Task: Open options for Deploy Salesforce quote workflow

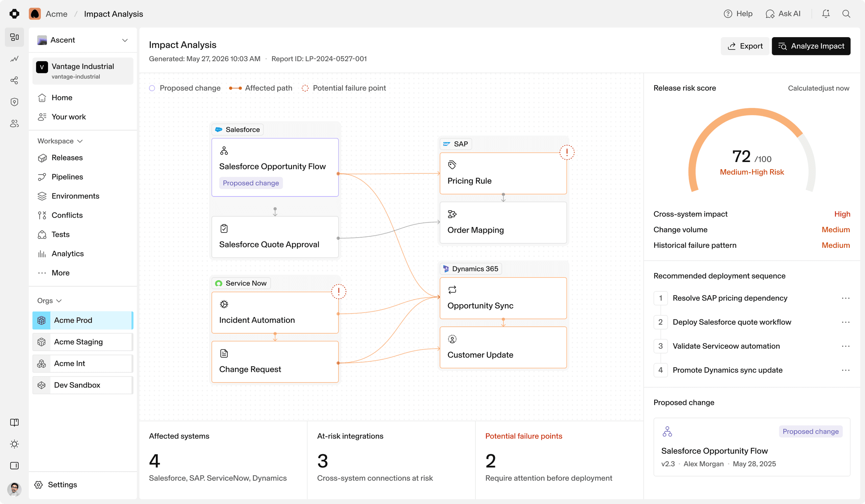Action: tap(845, 322)
